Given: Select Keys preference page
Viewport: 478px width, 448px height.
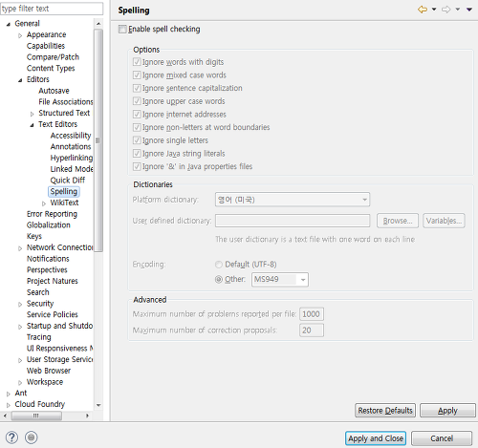Looking at the screenshot, I should click(34, 236).
